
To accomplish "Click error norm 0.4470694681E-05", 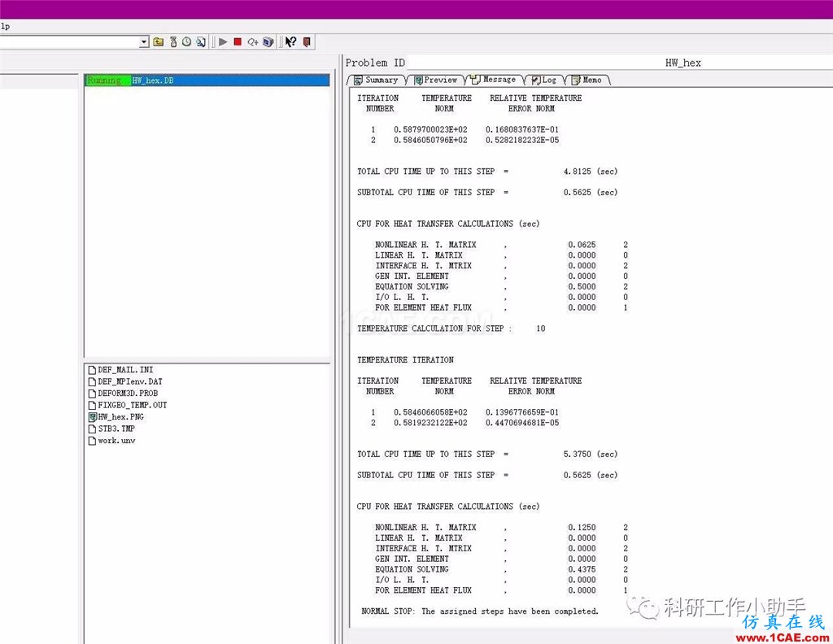I will point(522,423).
